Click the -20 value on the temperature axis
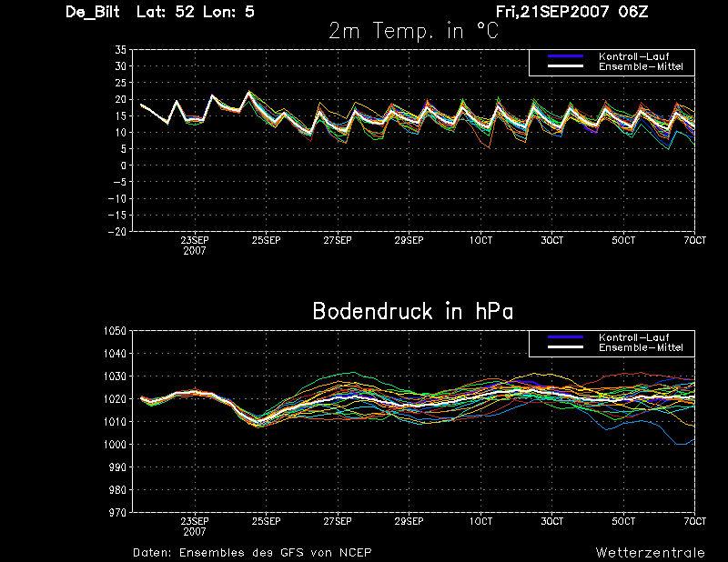The height and width of the screenshot is (562, 728). click(117, 232)
